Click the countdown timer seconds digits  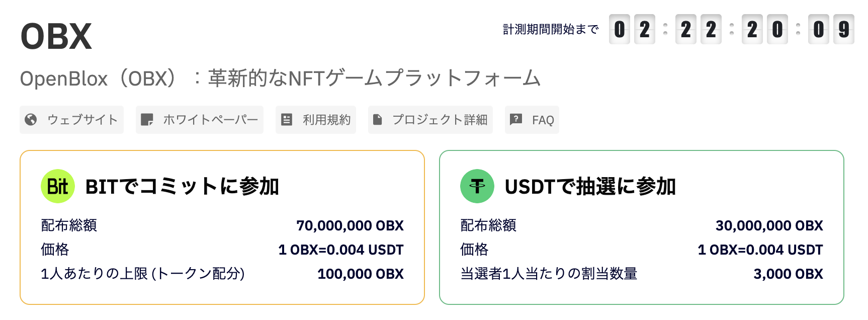click(x=831, y=29)
